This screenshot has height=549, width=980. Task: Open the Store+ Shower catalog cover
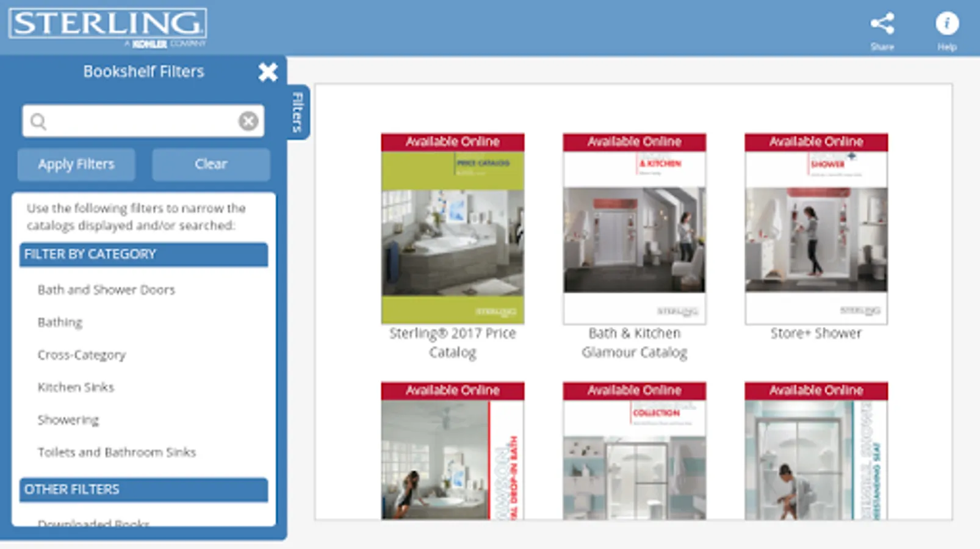click(816, 229)
